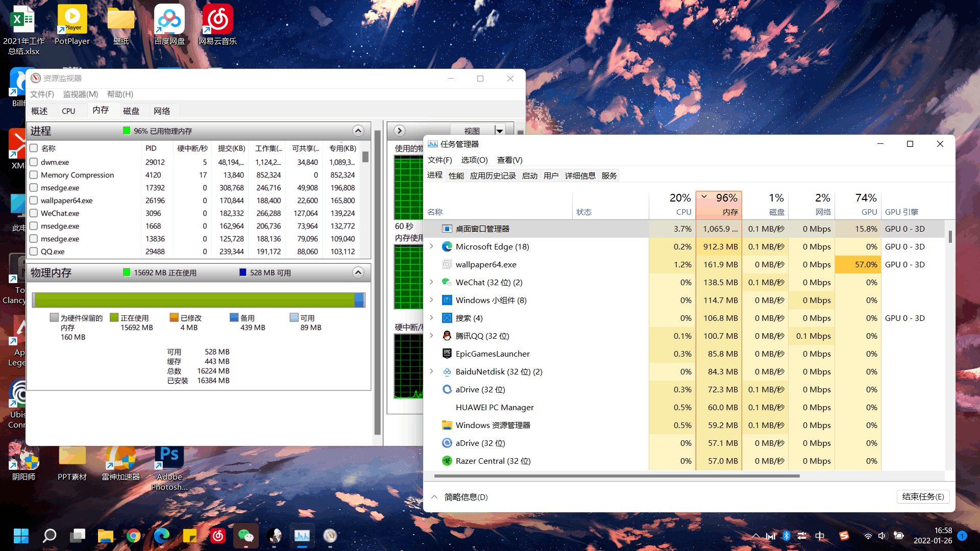Check msedge.exe PID 1668 checkbox
The height and width of the screenshot is (551, 980).
click(34, 226)
